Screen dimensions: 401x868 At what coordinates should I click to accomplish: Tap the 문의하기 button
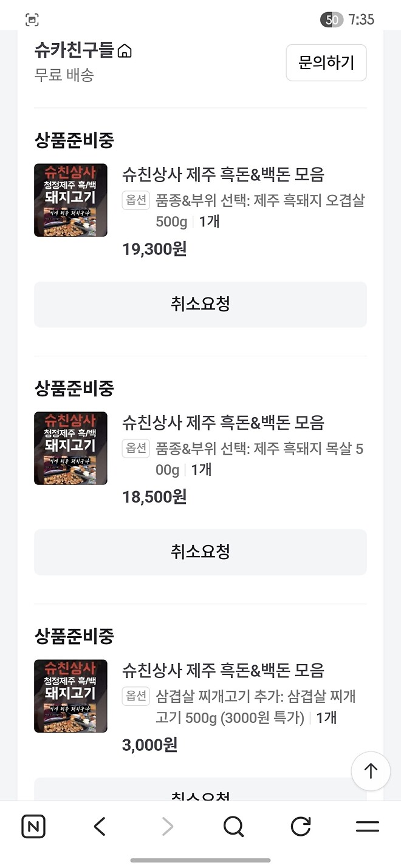tap(326, 63)
